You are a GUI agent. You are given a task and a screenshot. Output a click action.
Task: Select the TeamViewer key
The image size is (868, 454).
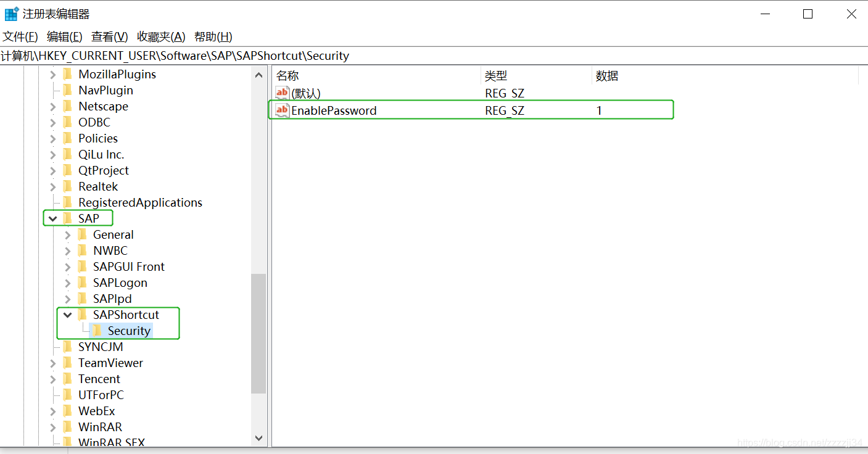click(x=110, y=363)
